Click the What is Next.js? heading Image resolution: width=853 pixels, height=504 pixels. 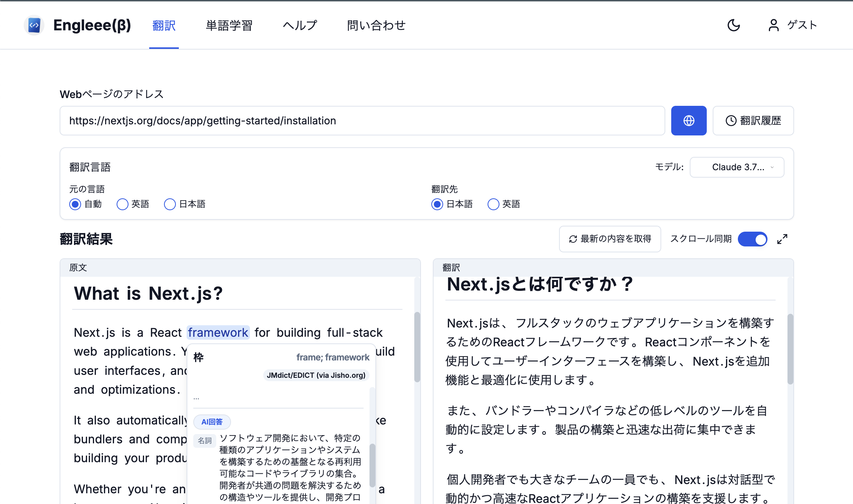[148, 294]
